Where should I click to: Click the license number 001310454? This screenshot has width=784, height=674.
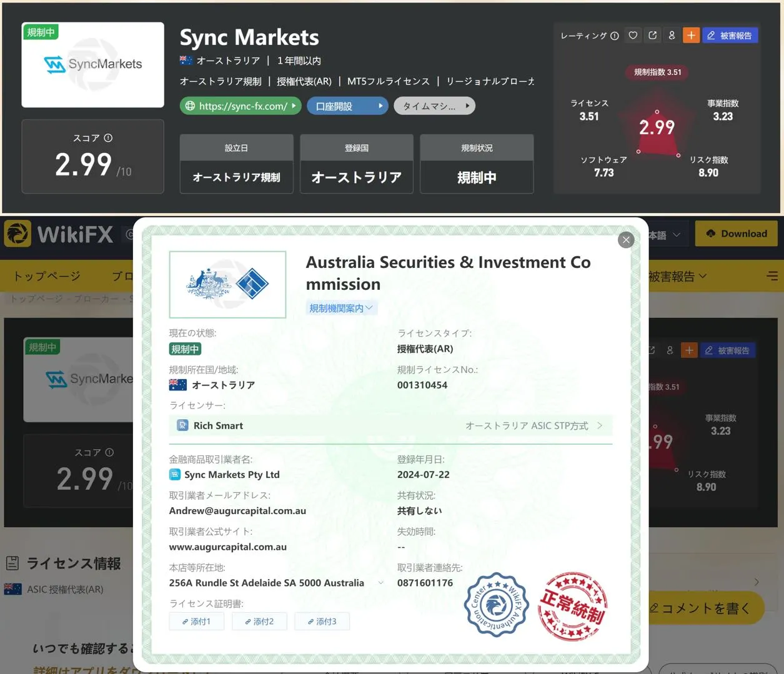coord(422,385)
